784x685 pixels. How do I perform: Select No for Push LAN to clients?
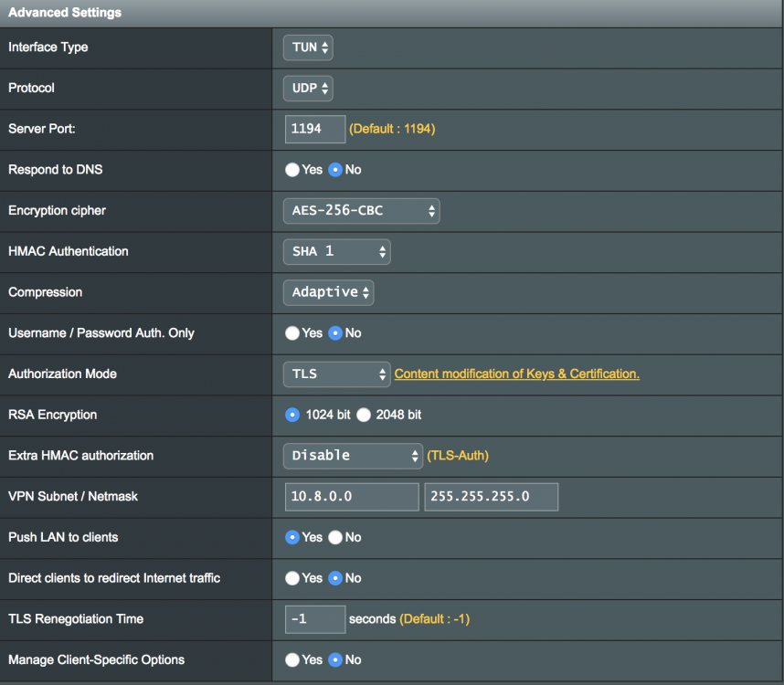[335, 538]
